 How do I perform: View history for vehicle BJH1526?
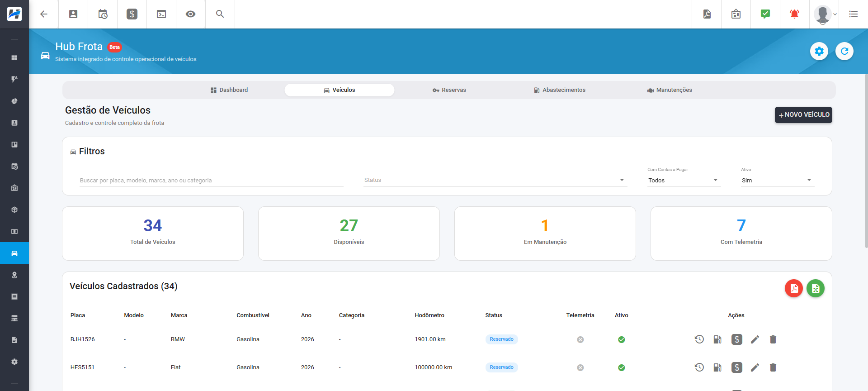699,339
